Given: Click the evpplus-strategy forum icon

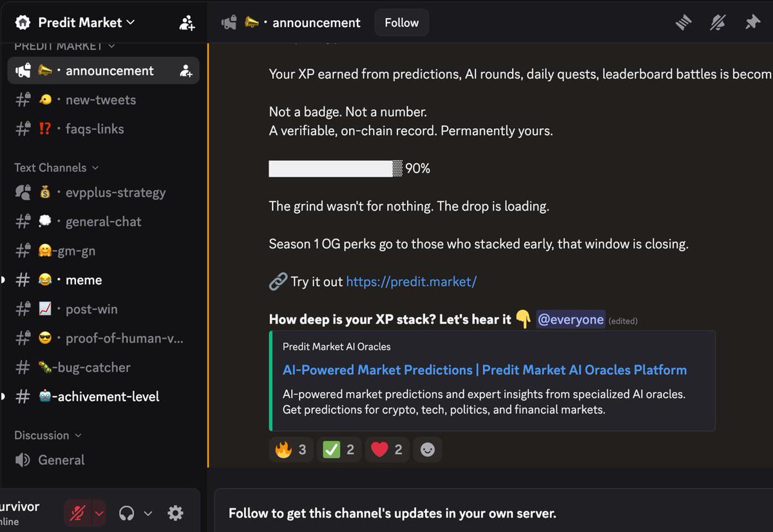Looking at the screenshot, I should [23, 193].
